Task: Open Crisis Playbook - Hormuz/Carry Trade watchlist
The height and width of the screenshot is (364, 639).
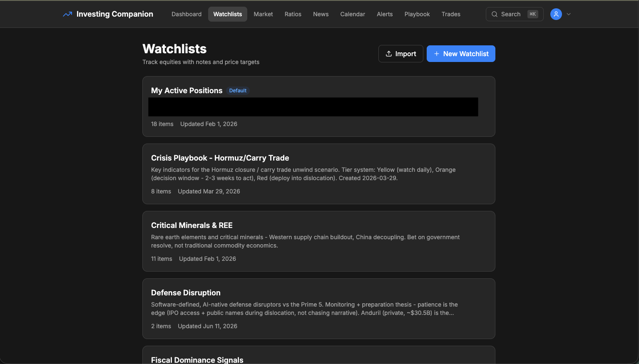Action: 319,174
